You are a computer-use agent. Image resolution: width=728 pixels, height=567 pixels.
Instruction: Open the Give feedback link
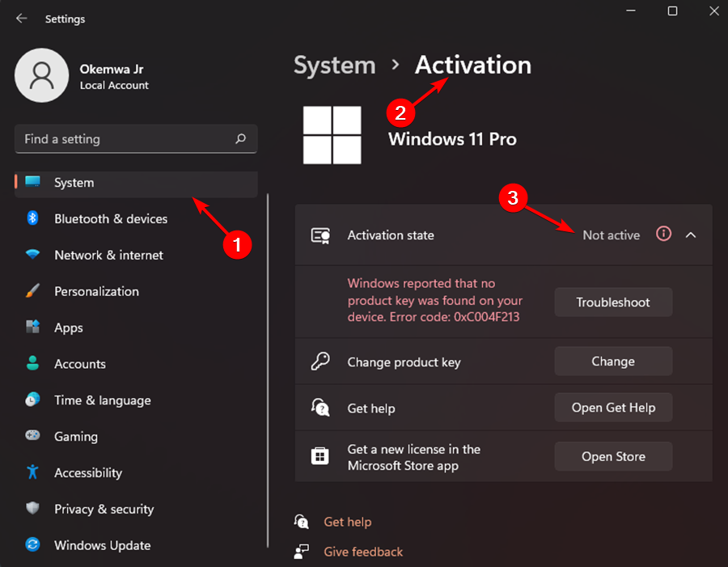pyautogui.click(x=362, y=552)
